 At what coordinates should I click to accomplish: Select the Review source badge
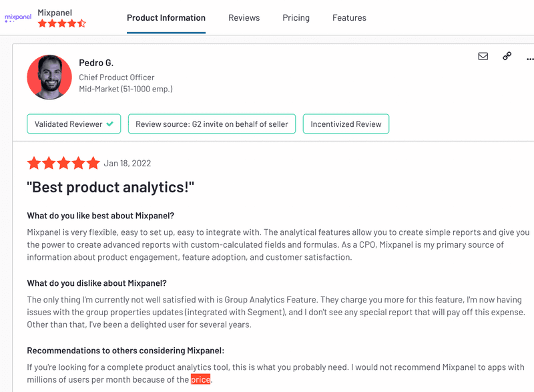[212, 124]
